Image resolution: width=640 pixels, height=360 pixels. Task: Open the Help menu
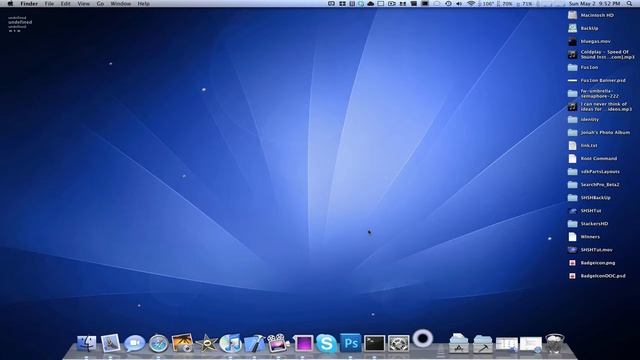coord(143,3)
